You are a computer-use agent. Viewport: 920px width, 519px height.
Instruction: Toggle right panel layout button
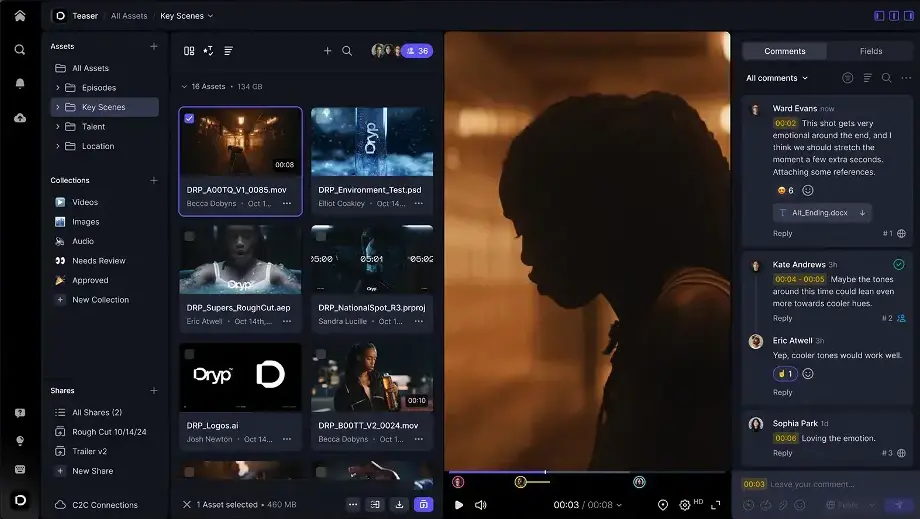tap(908, 16)
